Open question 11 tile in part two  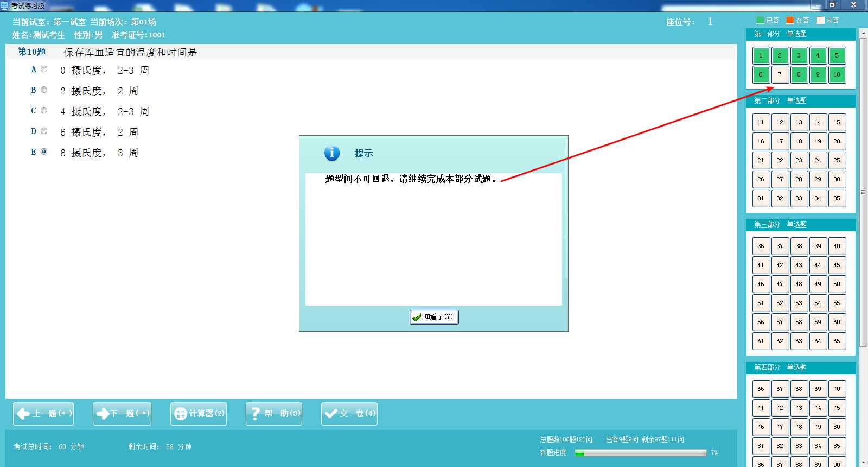[761, 122]
